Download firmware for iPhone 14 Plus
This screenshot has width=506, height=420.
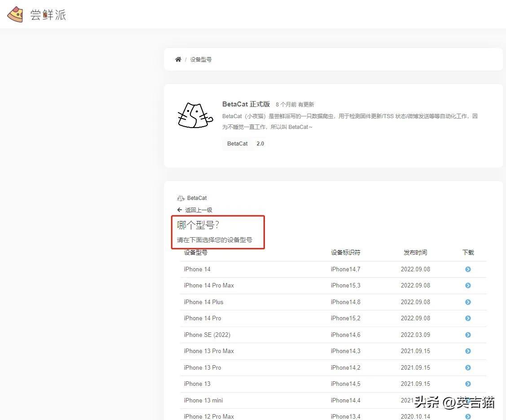point(467,302)
